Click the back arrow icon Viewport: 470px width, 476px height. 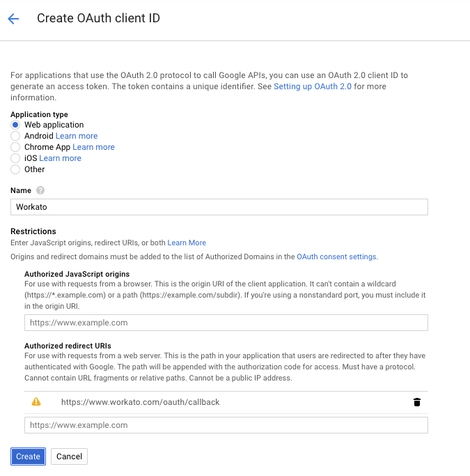[13, 19]
